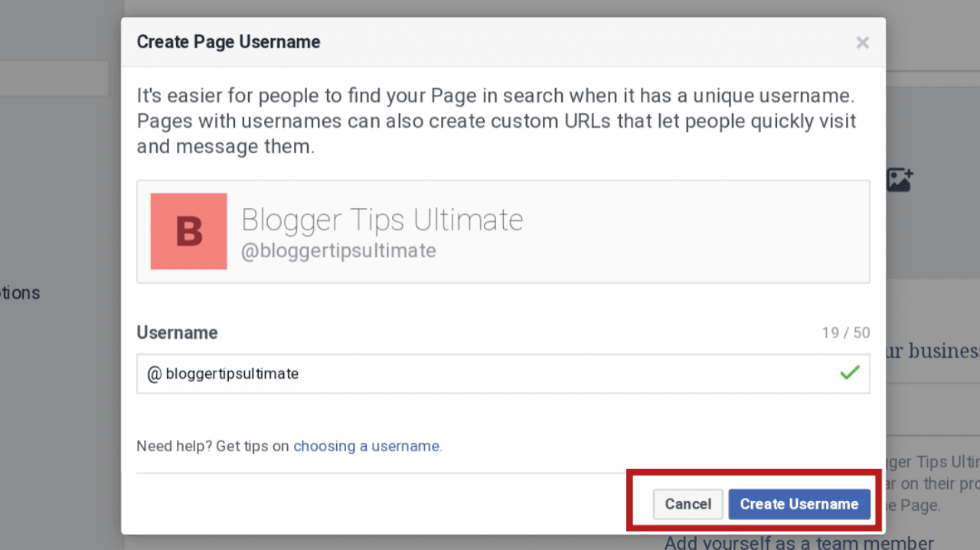
Task: Click the 19 / 50 character counter
Action: pyautogui.click(x=845, y=333)
